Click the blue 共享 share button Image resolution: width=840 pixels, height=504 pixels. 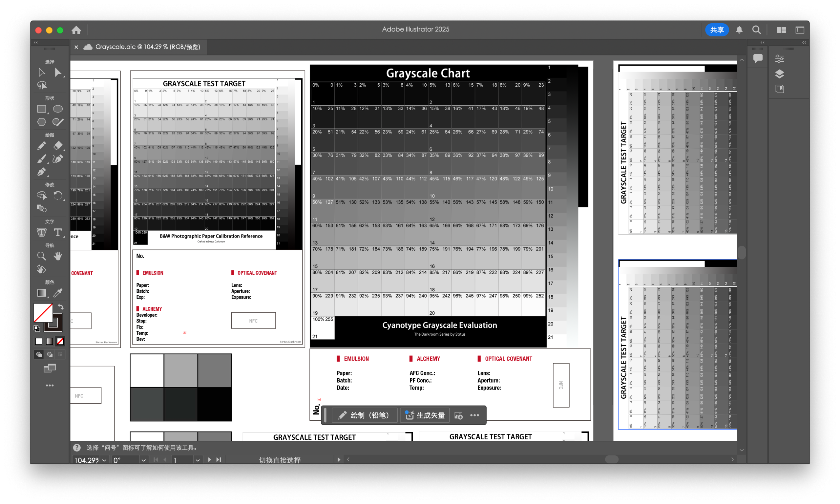pos(717,30)
